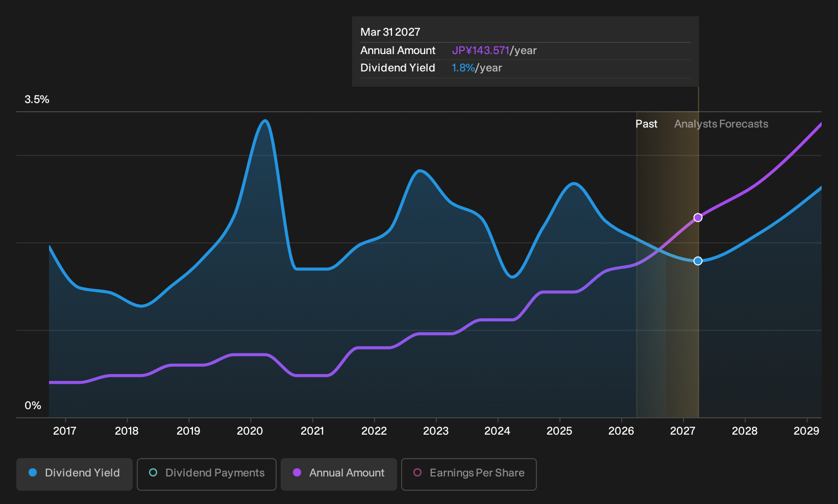Screen dimensions: 838x504
Task: Click the Analysts Forecasts region label
Action: pyautogui.click(x=721, y=124)
